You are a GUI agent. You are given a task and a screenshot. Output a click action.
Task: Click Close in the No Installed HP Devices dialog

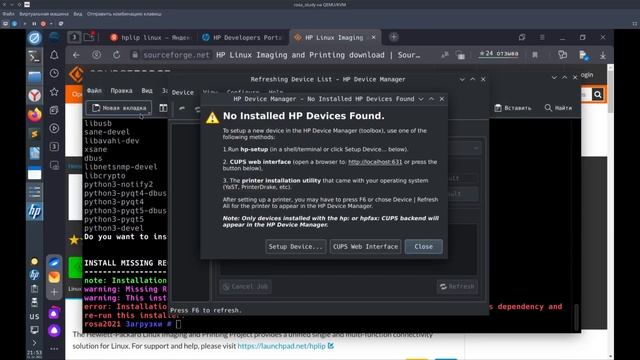[423, 247]
